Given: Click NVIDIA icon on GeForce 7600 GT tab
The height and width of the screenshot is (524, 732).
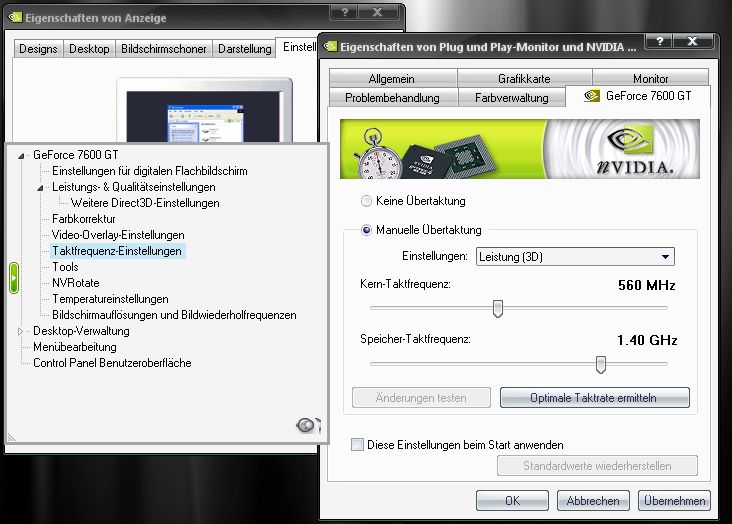Looking at the screenshot, I should (591, 96).
